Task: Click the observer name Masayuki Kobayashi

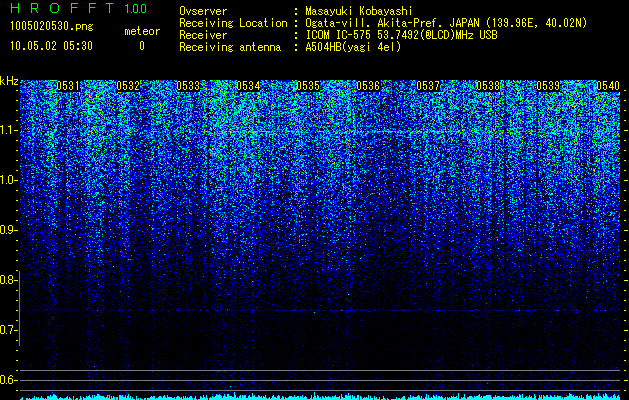Action: tap(359, 11)
